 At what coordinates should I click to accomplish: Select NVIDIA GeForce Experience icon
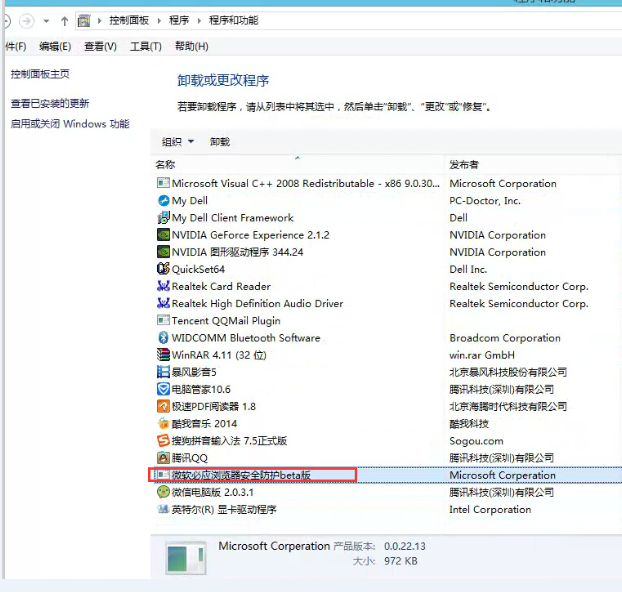point(164,235)
